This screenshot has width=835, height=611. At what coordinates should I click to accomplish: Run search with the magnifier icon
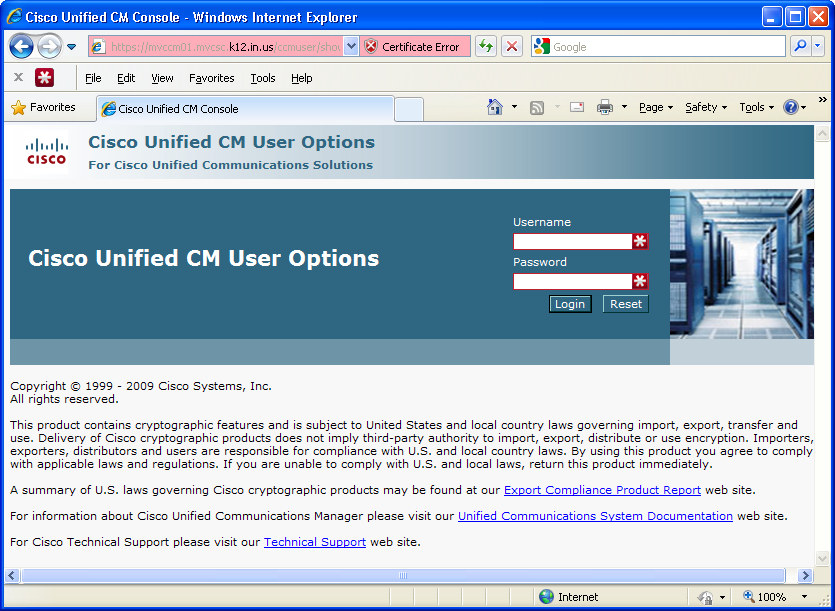click(x=800, y=47)
